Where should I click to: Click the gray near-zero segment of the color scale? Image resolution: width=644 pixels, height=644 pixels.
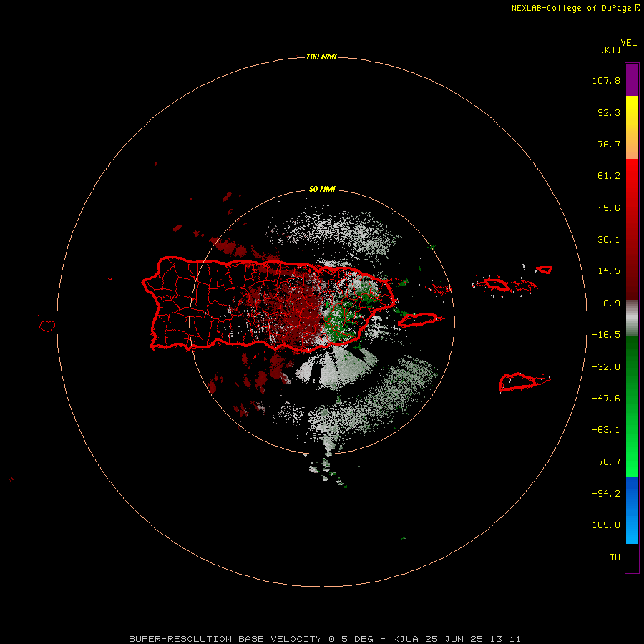click(632, 318)
